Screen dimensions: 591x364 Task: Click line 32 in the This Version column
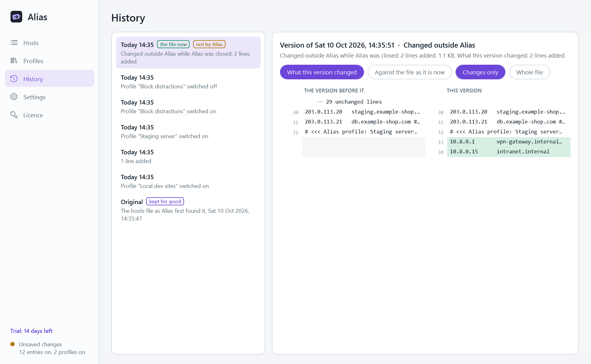coord(509,132)
